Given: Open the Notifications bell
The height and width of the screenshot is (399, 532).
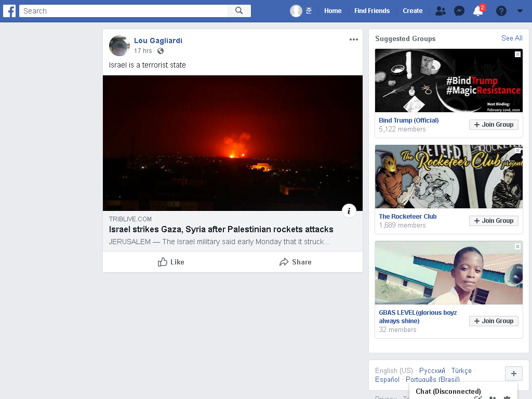Looking at the screenshot, I should coord(478,11).
